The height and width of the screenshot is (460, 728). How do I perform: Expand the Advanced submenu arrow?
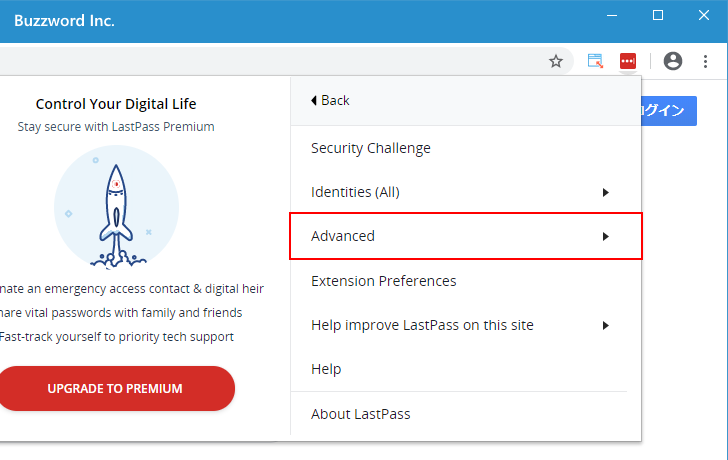click(605, 236)
